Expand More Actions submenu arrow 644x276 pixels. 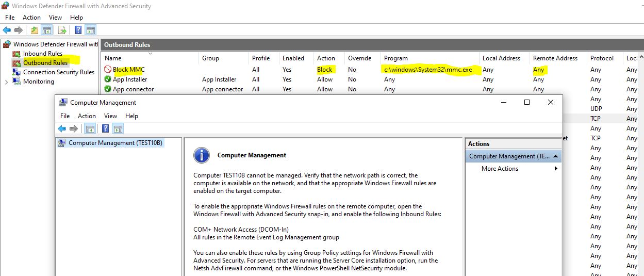pos(556,169)
